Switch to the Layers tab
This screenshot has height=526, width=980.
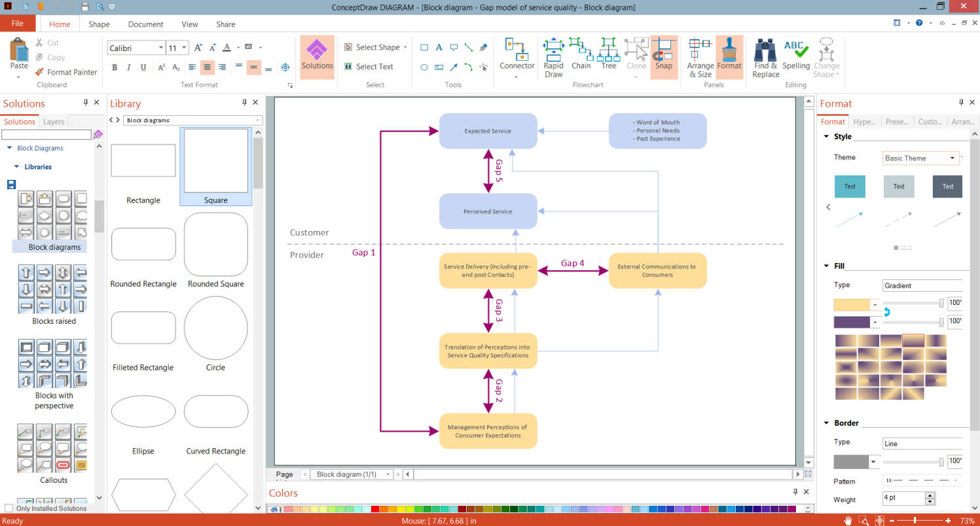point(54,121)
